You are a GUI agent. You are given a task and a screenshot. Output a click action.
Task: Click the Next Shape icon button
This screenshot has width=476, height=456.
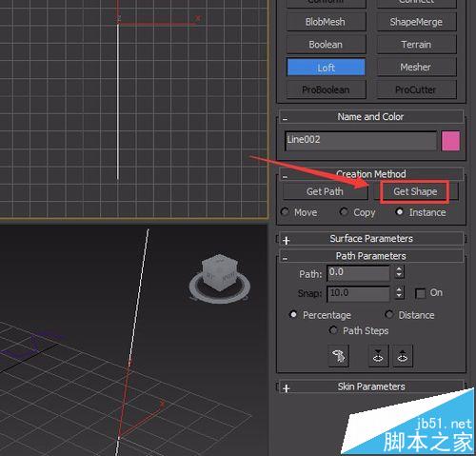click(403, 356)
